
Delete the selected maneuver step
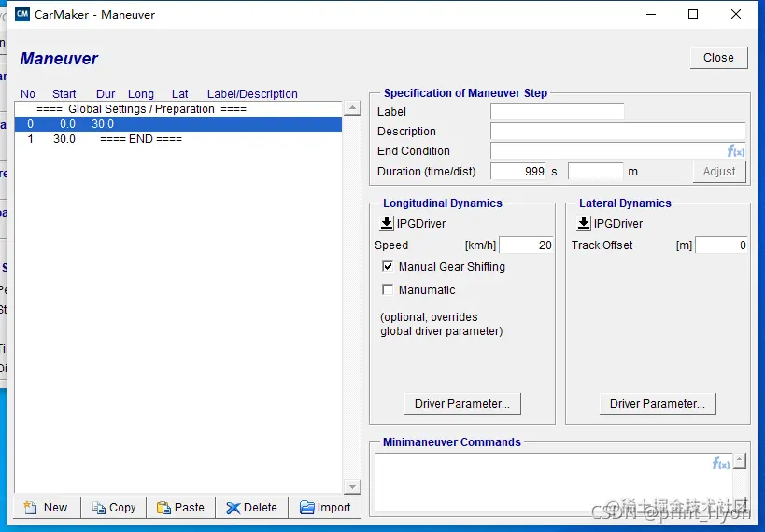click(252, 508)
